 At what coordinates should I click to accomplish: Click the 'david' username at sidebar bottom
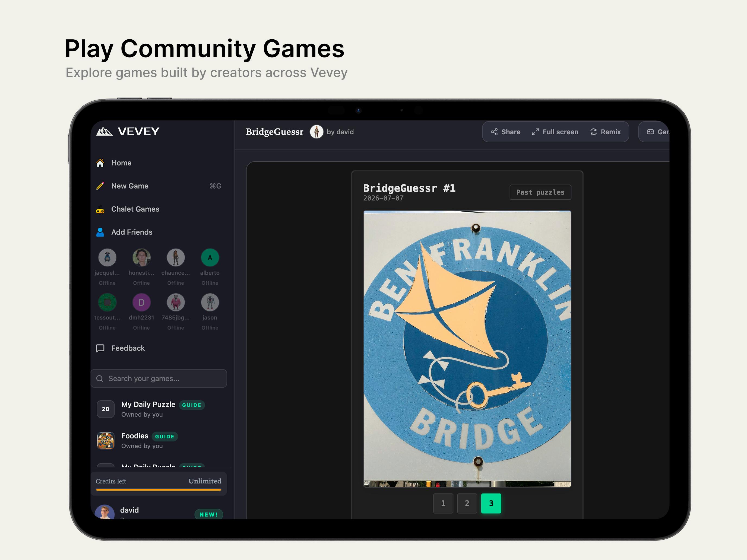point(130,510)
